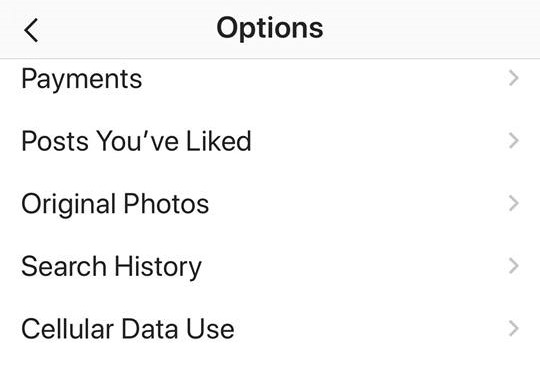The width and height of the screenshot is (540, 366).
Task: Tap the chevron beside Cellular Data Use
Action: coord(513,328)
